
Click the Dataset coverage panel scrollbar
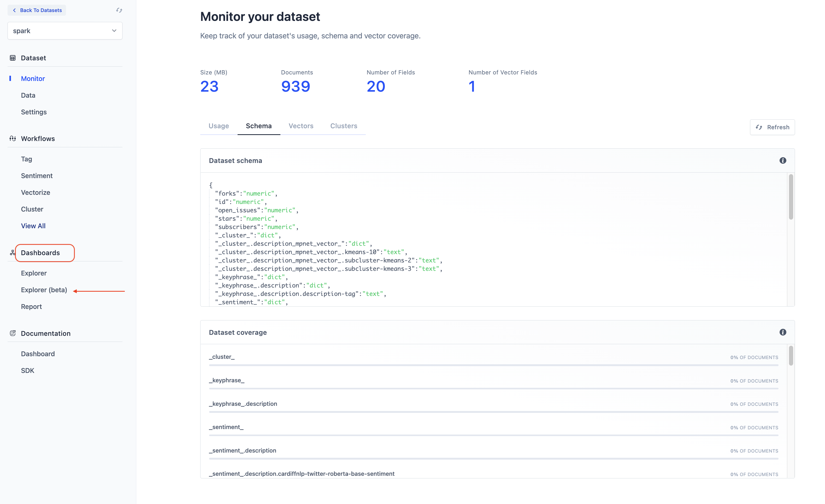click(791, 356)
